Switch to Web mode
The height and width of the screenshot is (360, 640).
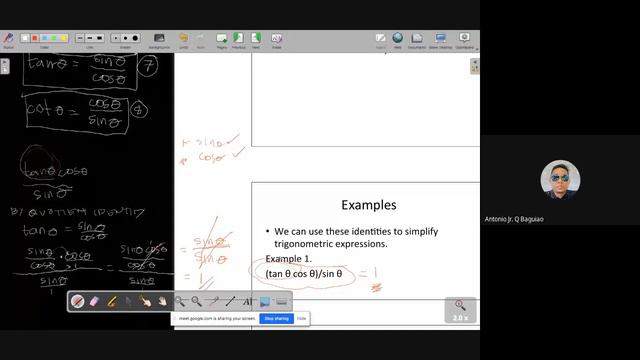coord(398,40)
